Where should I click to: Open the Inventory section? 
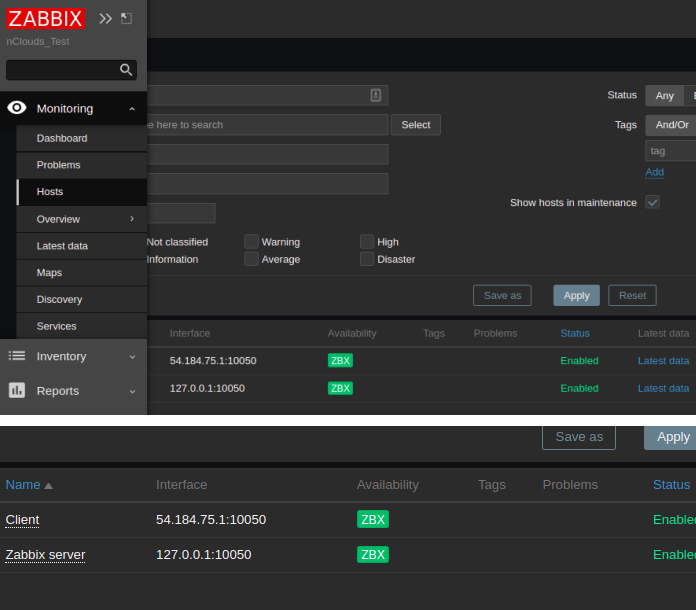(73, 356)
